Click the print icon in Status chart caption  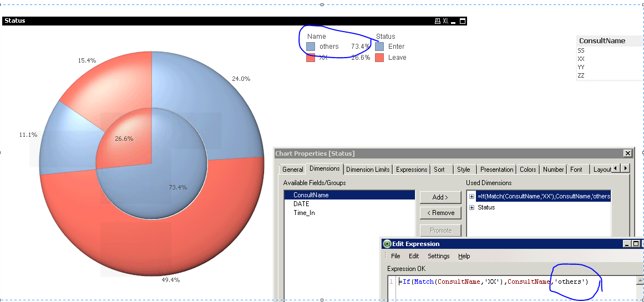(x=438, y=21)
